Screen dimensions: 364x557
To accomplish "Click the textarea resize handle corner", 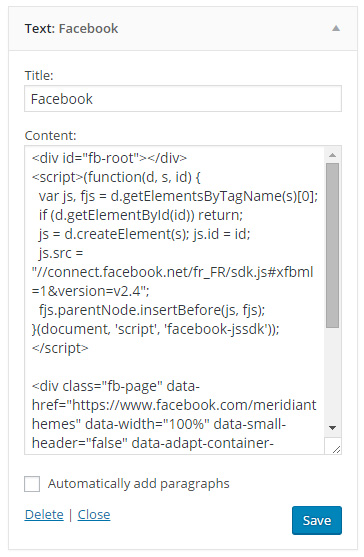I will click(336, 449).
